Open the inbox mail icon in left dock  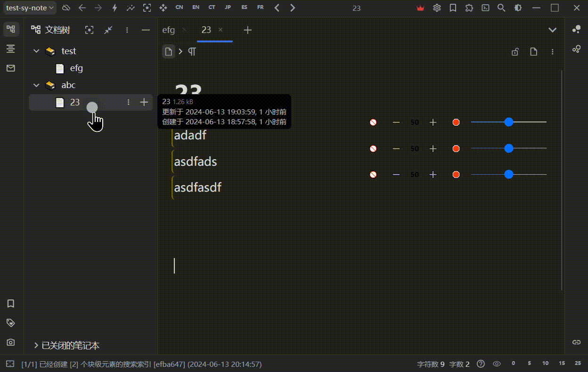coord(11,68)
